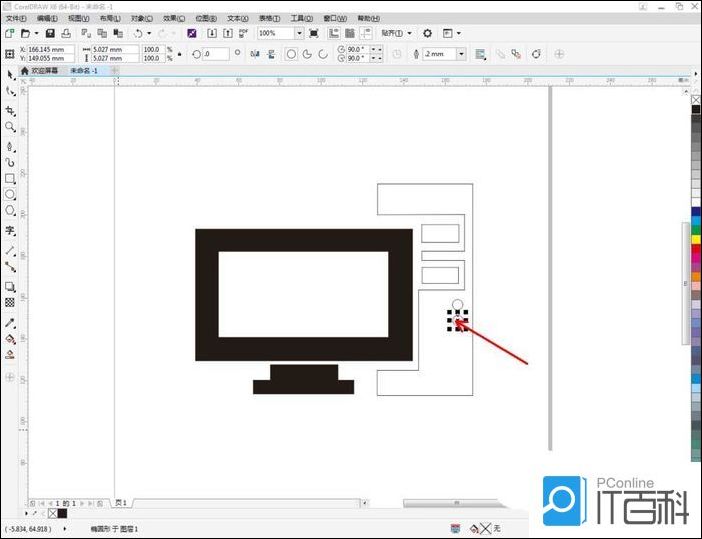Click the Import icon
702x539 pixels.
(212, 33)
